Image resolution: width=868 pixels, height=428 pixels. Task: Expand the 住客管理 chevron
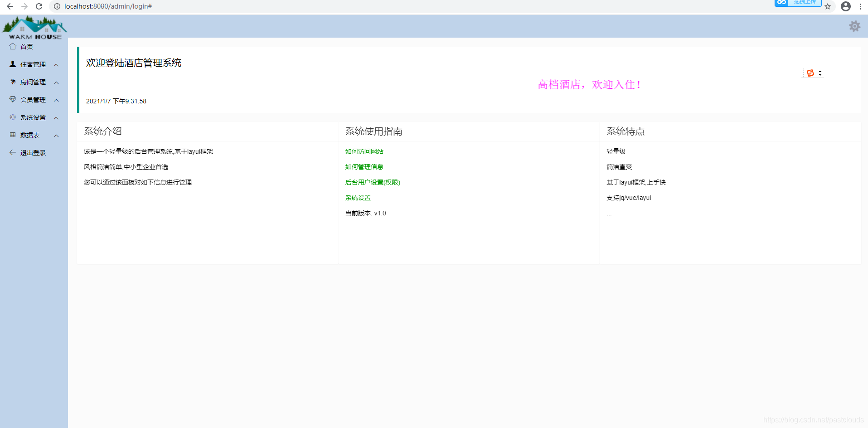point(56,65)
